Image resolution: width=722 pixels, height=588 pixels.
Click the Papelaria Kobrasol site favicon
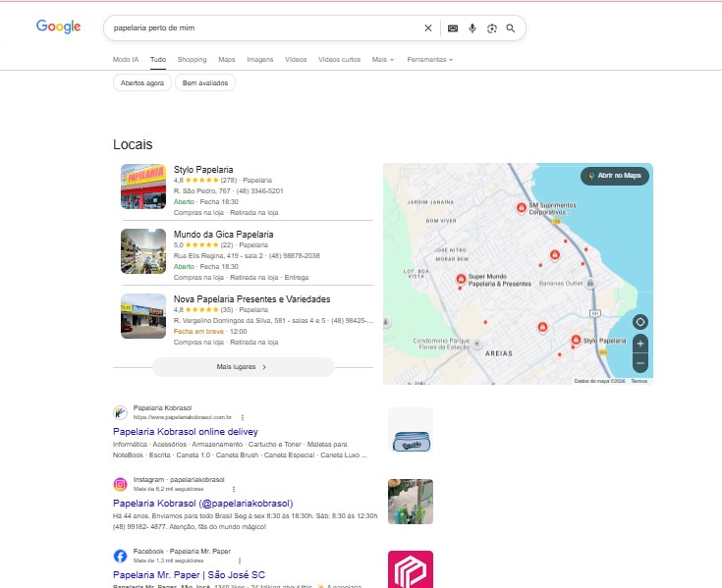coord(120,412)
